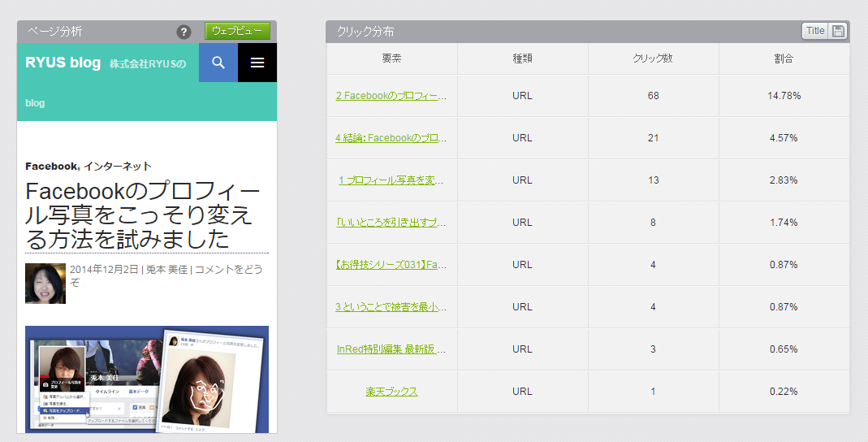Click the author name 兎本 美佳
Screen dimensions: 868x442
166,269
